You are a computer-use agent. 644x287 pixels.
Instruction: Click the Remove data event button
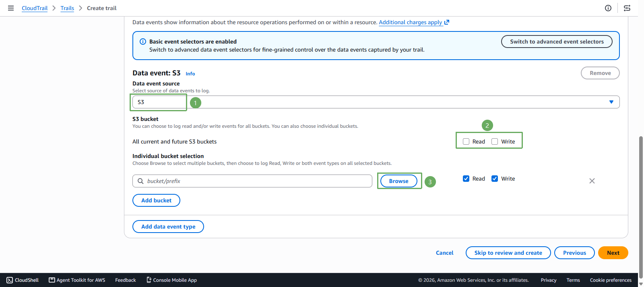[600, 73]
